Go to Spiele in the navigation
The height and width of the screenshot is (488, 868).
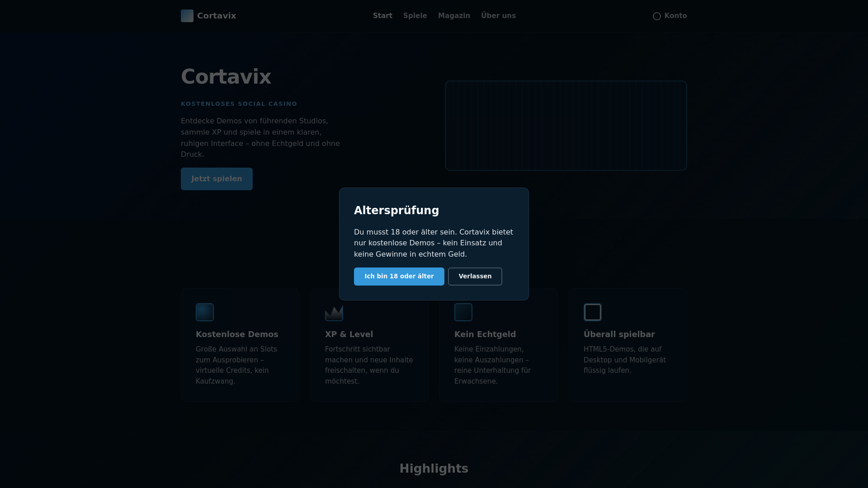(415, 16)
